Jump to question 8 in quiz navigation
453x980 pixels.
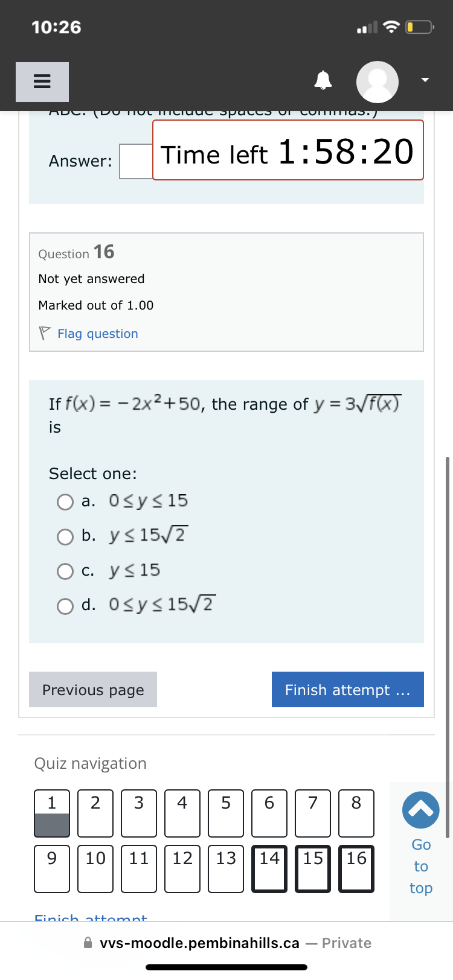[356, 813]
